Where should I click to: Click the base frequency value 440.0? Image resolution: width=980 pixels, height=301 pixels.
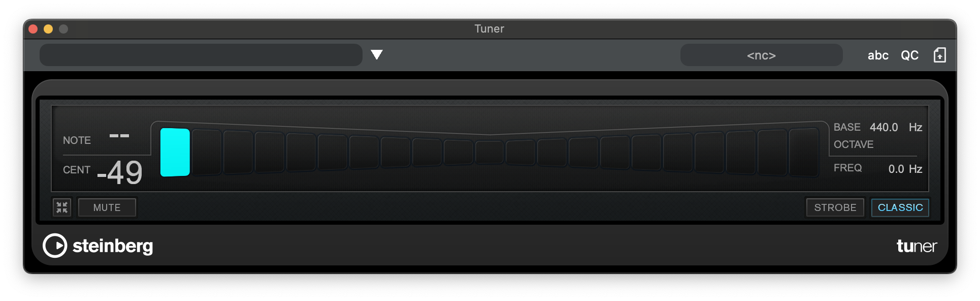pos(884,127)
